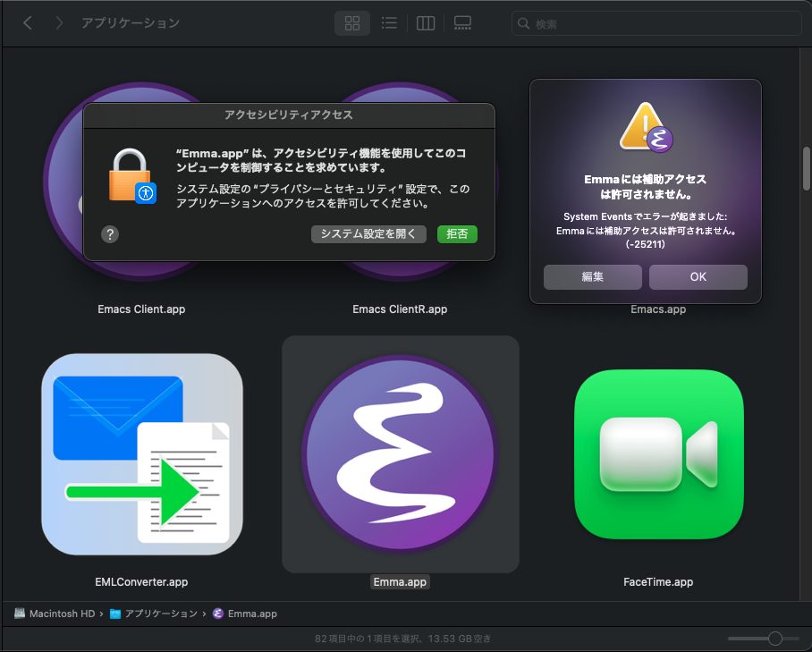Go back with the left chevron
The width and height of the screenshot is (812, 652).
pos(28,22)
